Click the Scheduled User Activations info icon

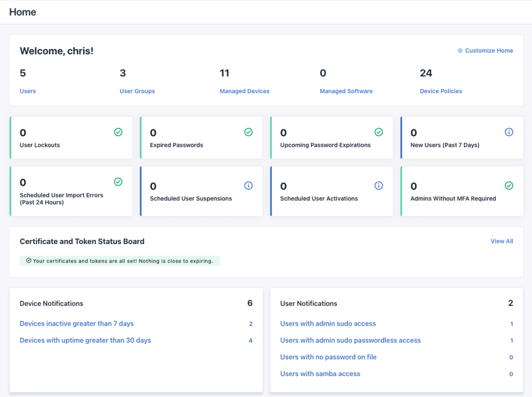379,186
